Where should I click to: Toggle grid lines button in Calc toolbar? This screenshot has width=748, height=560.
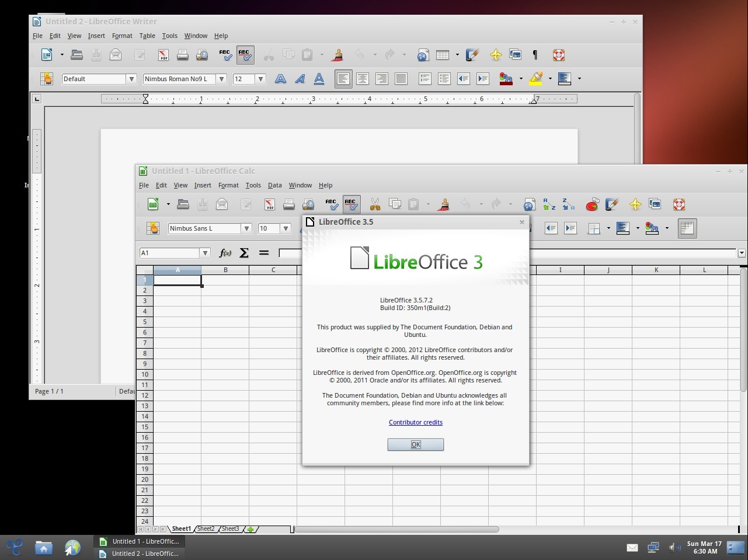pos(687,228)
